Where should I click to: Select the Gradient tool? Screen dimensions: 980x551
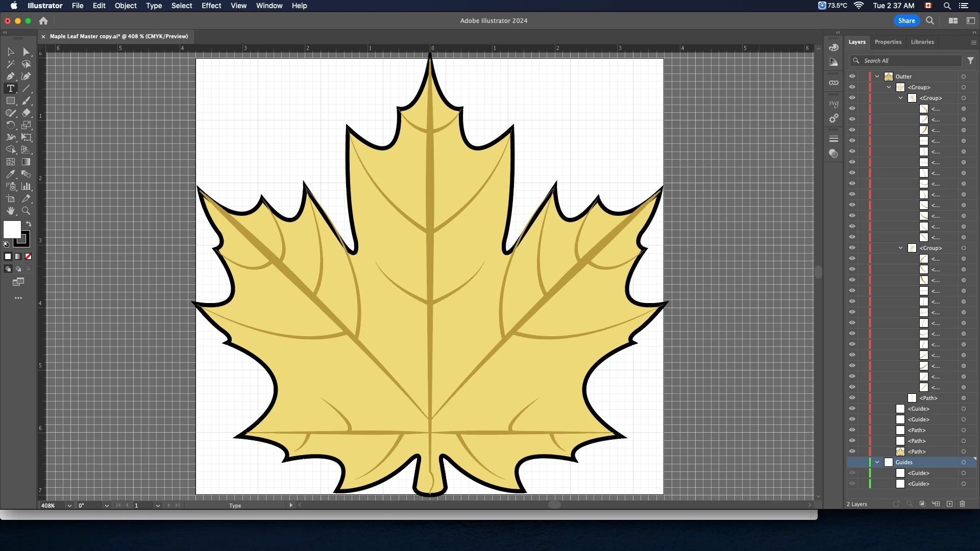26,162
